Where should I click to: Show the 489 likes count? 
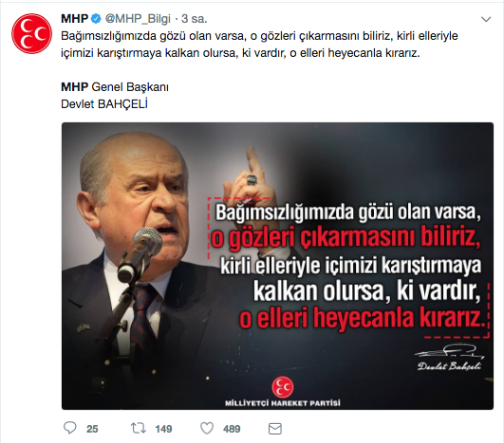[x=232, y=429]
